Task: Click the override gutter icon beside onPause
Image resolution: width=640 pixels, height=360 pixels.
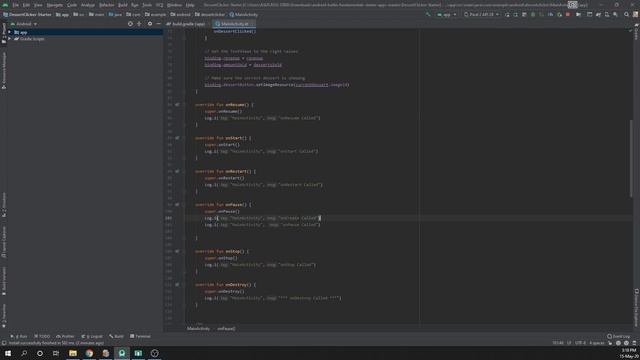Action: click(x=177, y=204)
